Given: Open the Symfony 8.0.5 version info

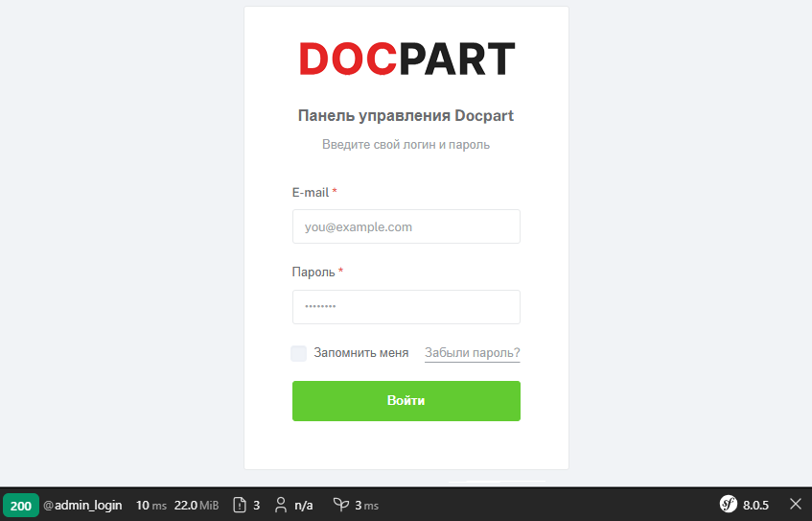Looking at the screenshot, I should point(755,505).
